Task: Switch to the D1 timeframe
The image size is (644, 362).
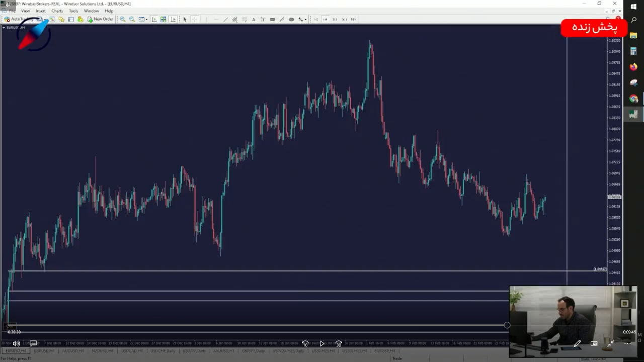Action: click(x=335, y=19)
